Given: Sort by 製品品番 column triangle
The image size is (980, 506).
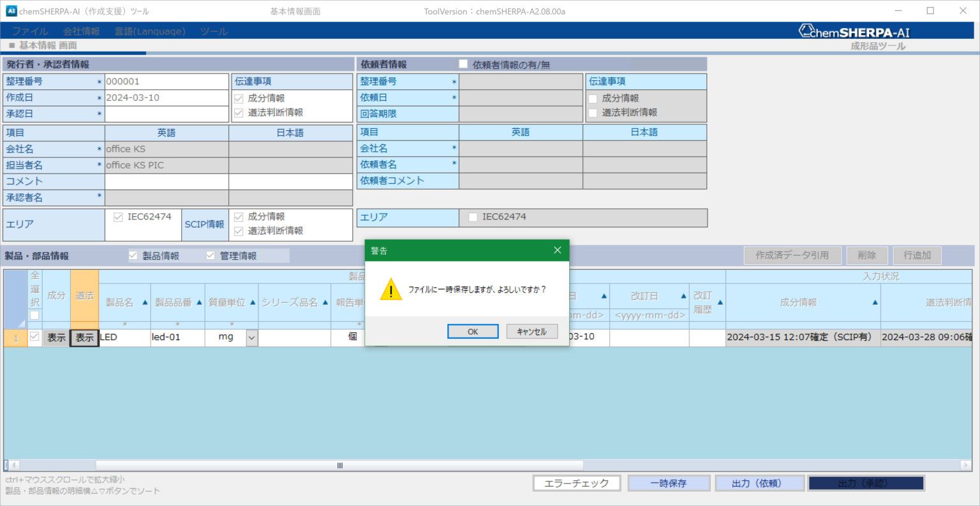Looking at the screenshot, I should pos(199,302).
